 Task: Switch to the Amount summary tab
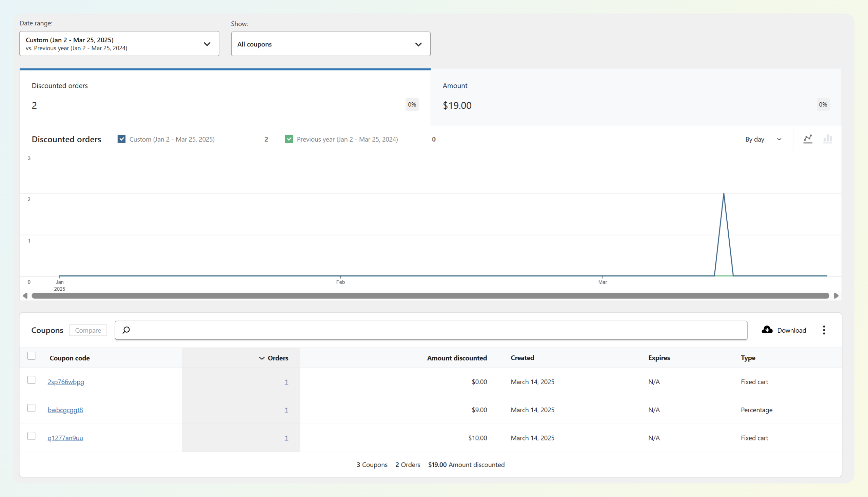(636, 97)
